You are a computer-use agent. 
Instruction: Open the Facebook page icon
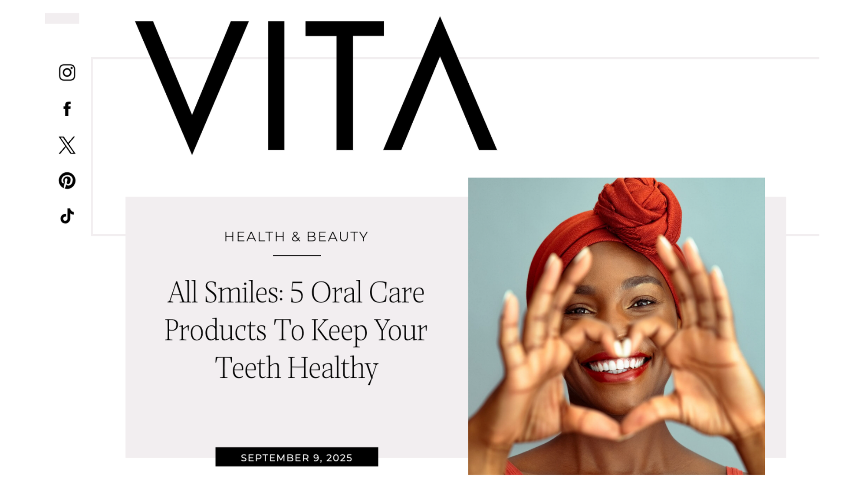tap(67, 109)
